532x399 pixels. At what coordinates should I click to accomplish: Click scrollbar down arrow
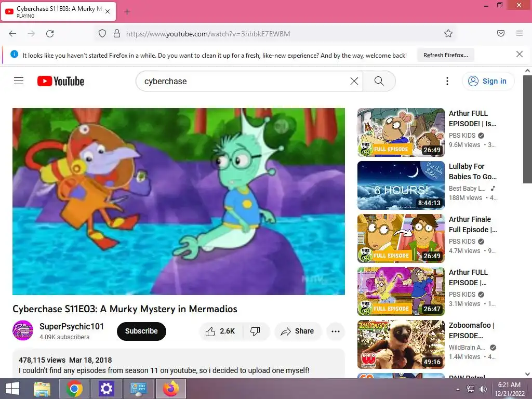[x=527, y=374]
